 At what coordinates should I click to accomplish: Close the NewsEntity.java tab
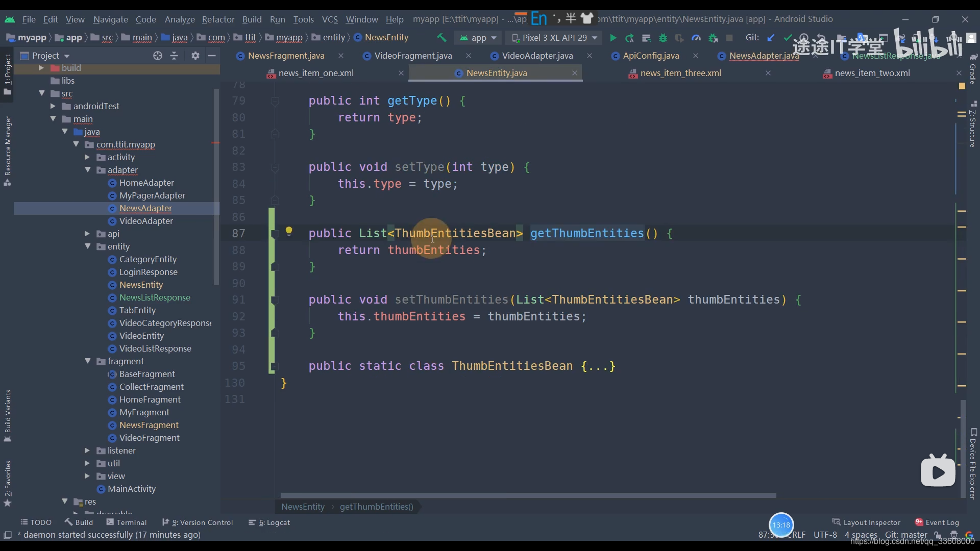[x=575, y=73]
